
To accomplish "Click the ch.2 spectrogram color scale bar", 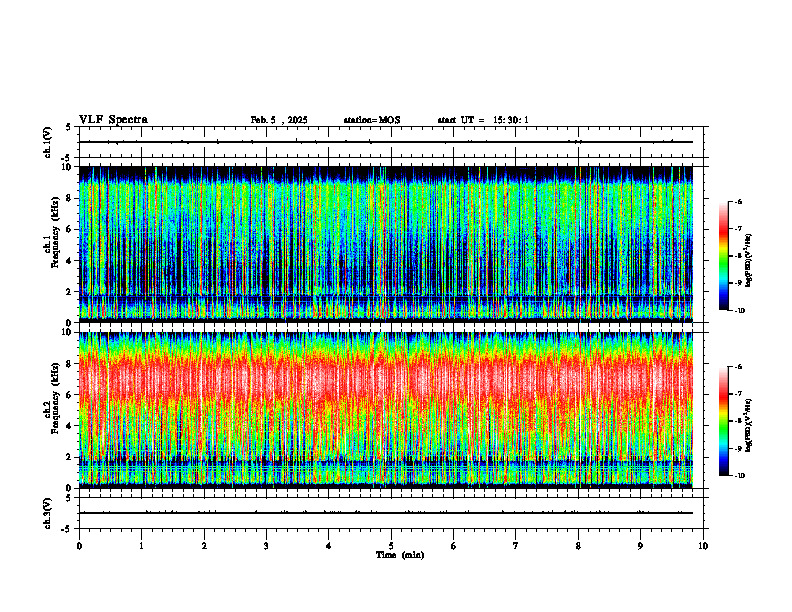I will (724, 421).
